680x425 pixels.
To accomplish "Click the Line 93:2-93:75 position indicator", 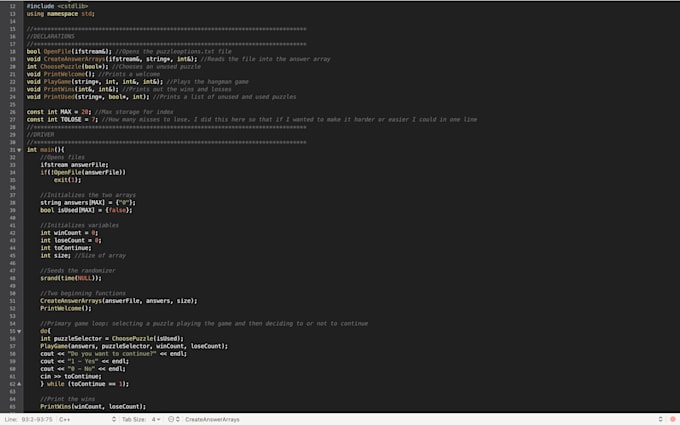I will [x=28, y=419].
